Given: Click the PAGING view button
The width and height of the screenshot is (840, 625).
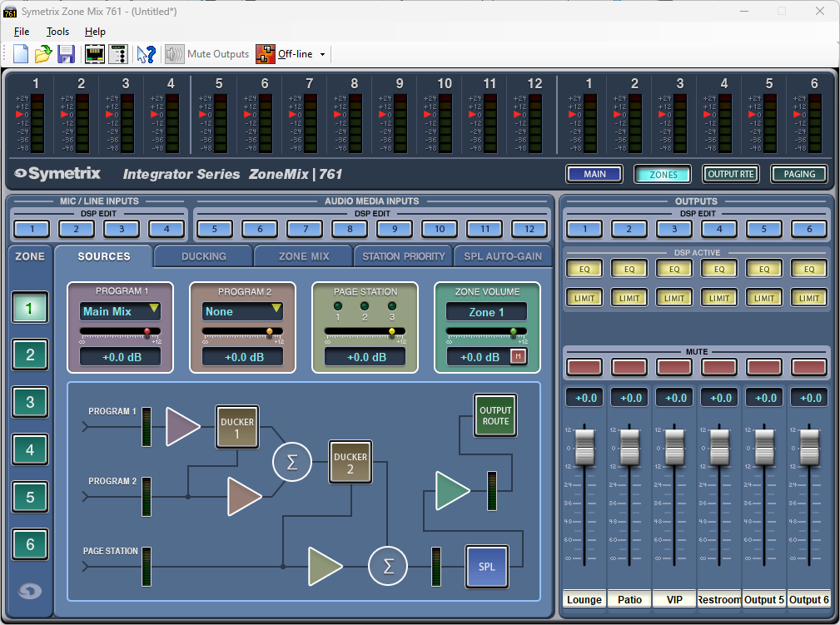Looking at the screenshot, I should pos(798,174).
